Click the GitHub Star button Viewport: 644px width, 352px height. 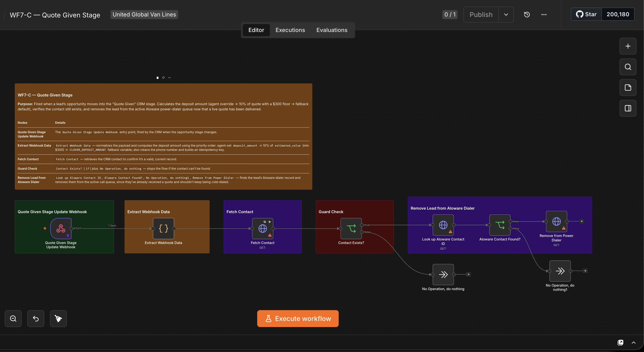click(586, 14)
